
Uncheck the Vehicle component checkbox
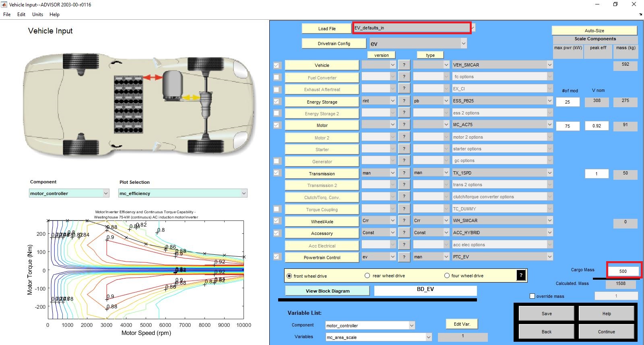[x=277, y=65]
